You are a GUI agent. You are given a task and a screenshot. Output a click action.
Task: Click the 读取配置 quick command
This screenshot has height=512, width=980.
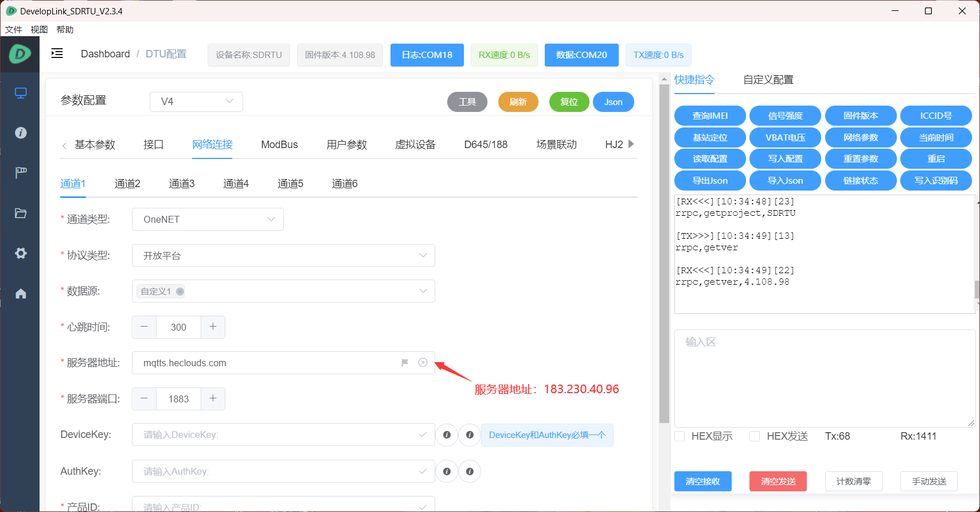pyautogui.click(x=710, y=158)
